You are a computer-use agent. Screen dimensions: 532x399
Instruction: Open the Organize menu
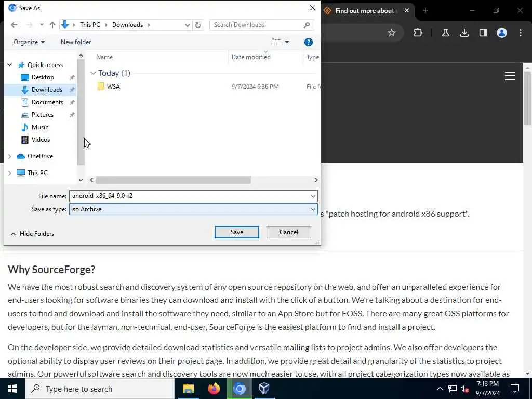click(x=29, y=42)
